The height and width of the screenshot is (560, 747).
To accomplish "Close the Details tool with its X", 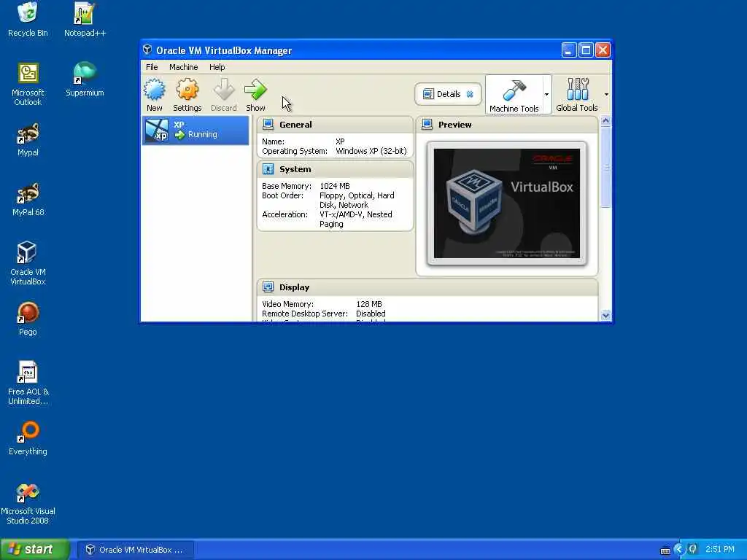I will point(470,94).
